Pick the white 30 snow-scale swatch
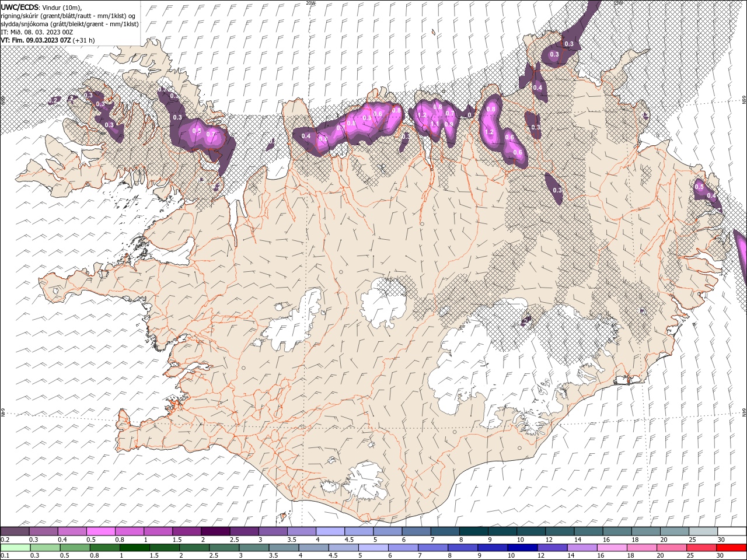The width and height of the screenshot is (747, 560). tap(732, 531)
